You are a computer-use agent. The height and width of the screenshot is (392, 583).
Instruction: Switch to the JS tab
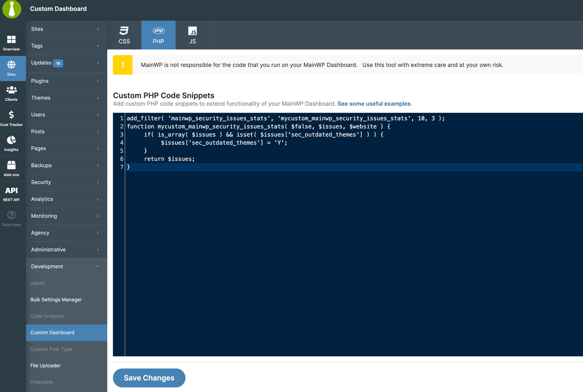tap(192, 35)
